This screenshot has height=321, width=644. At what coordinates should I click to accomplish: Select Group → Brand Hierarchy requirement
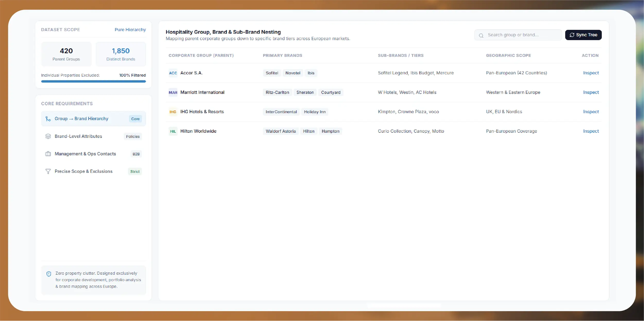coord(93,119)
